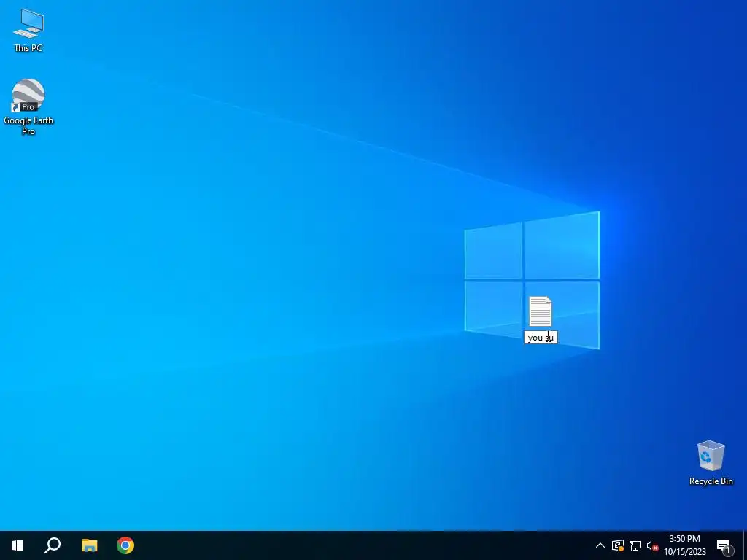Click the security status tray icon
The image size is (747, 560).
(x=618, y=545)
